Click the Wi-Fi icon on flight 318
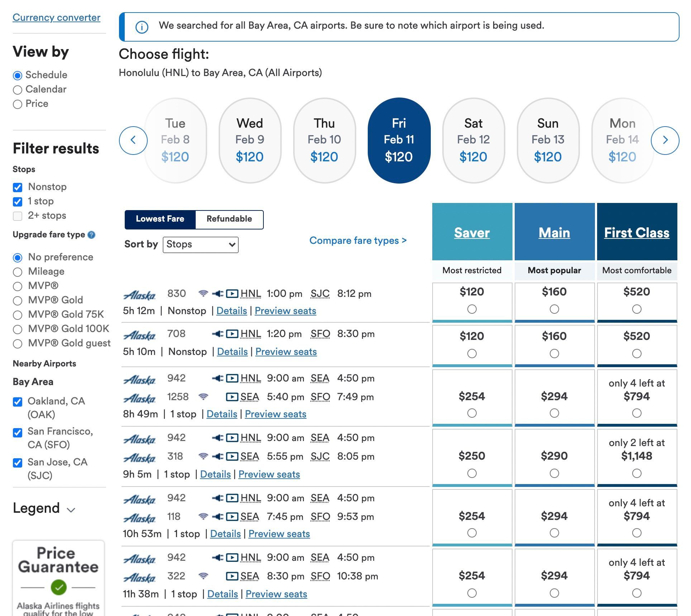This screenshot has height=616, width=691. pos(203,456)
